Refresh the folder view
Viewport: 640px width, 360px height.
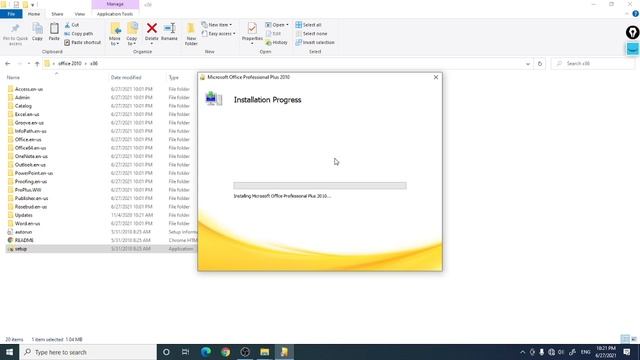point(540,64)
